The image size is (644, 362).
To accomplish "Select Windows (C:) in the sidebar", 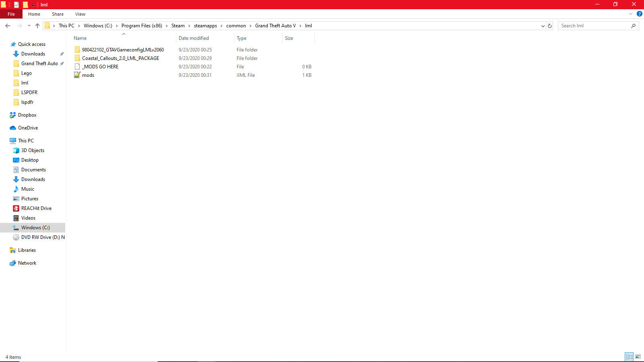I will coord(35,228).
